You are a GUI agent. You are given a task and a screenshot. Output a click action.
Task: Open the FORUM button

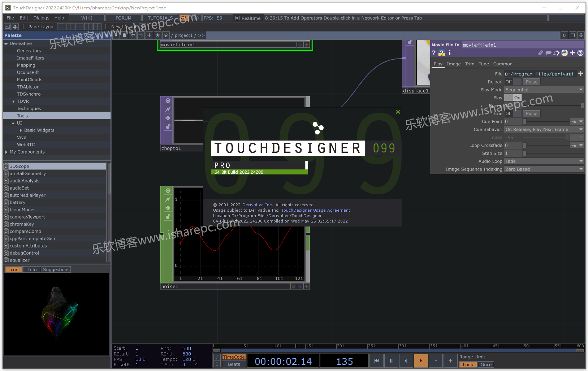(124, 18)
